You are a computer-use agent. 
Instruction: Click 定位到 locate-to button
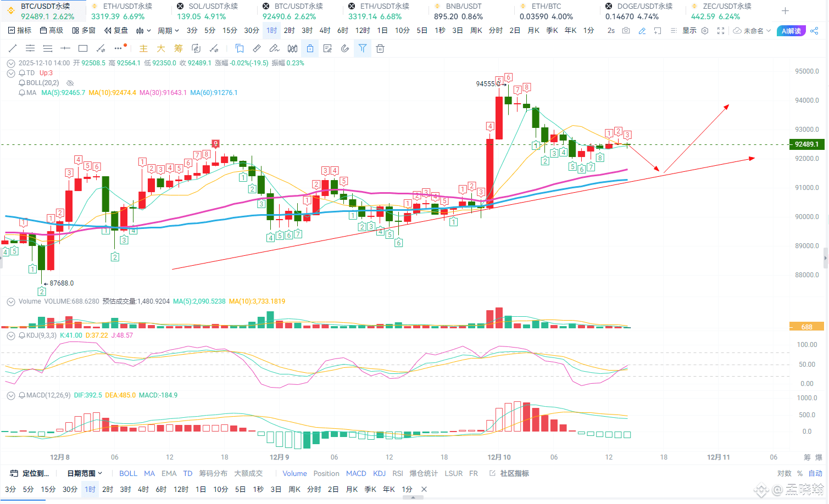tap(30, 473)
